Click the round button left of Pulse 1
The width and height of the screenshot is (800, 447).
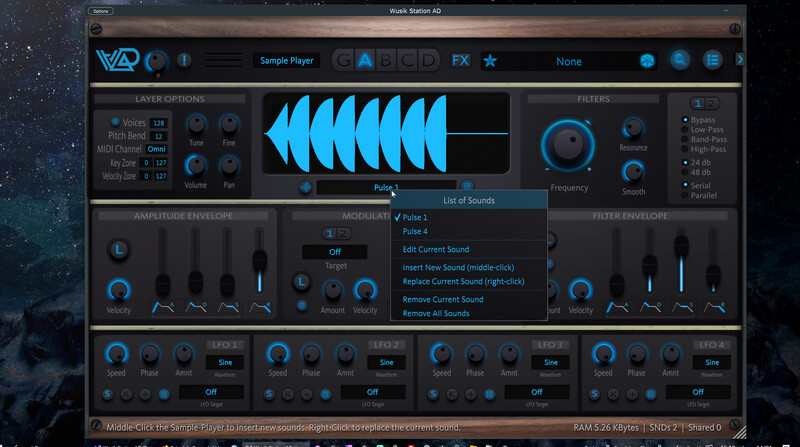click(305, 187)
